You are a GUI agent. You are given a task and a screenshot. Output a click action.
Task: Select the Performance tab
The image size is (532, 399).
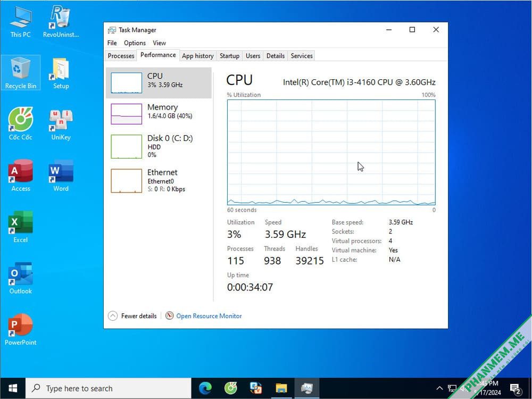158,55
